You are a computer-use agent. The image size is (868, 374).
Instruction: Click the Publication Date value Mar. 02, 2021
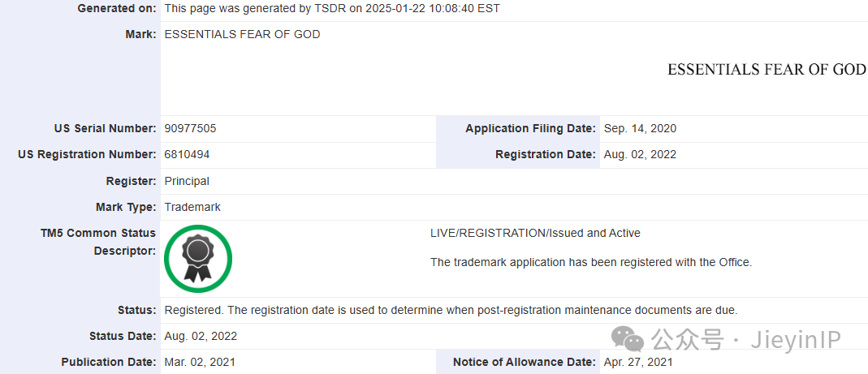(200, 362)
